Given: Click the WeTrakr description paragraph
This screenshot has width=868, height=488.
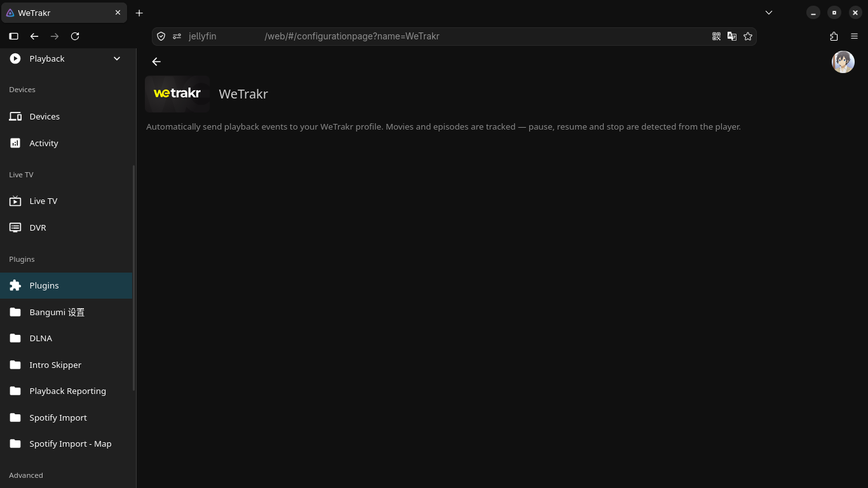Looking at the screenshot, I should [444, 127].
